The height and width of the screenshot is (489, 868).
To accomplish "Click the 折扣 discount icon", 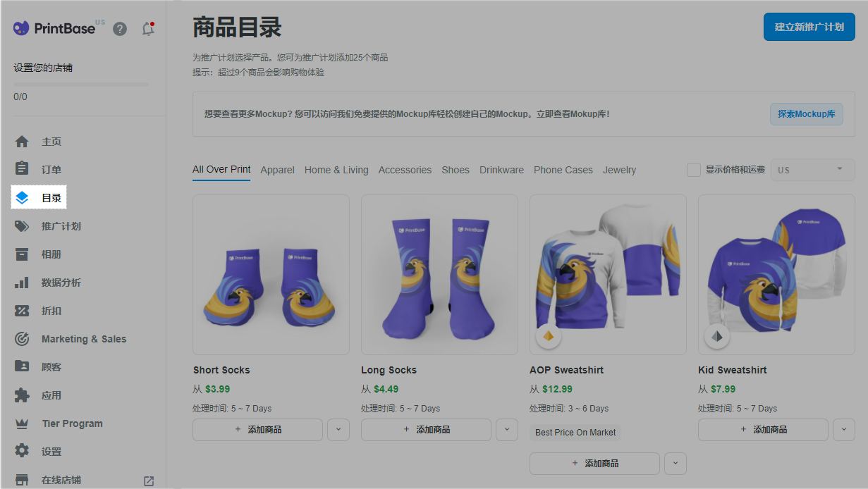I will click(22, 311).
